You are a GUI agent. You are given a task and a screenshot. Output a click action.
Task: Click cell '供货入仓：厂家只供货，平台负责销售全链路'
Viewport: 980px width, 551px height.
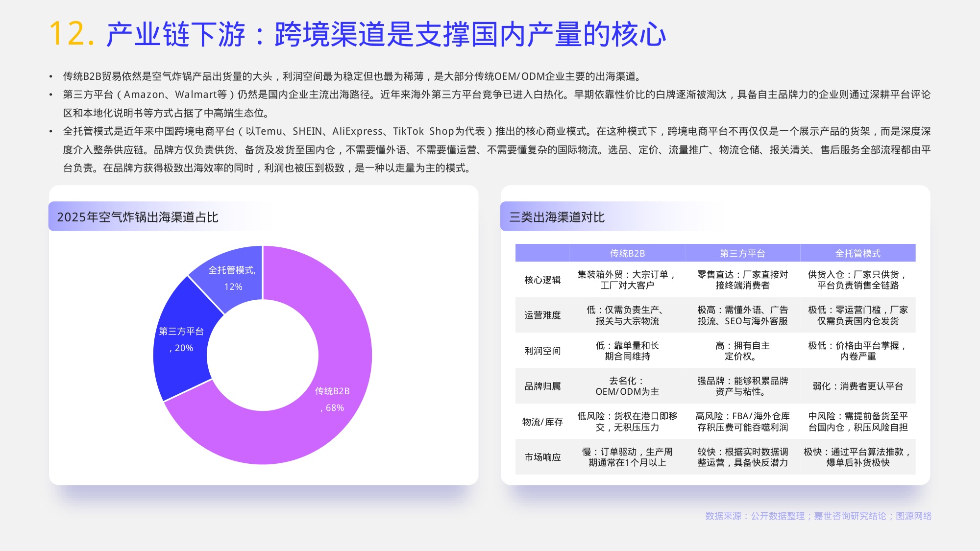[x=858, y=280]
